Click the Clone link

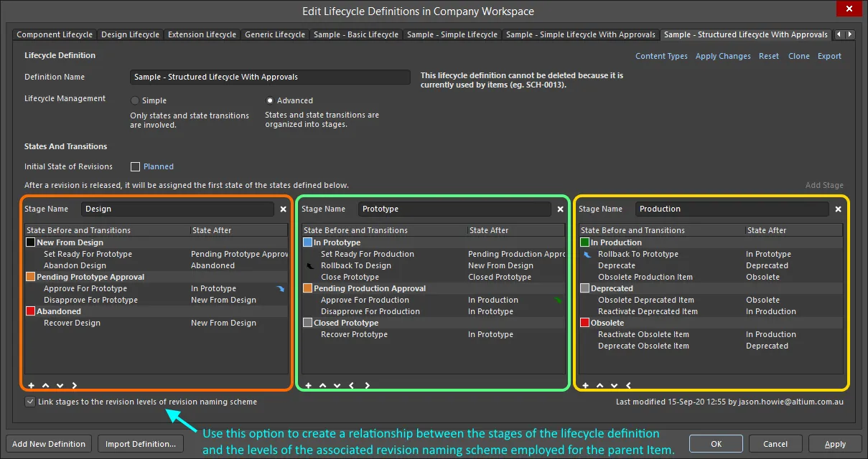coord(798,56)
